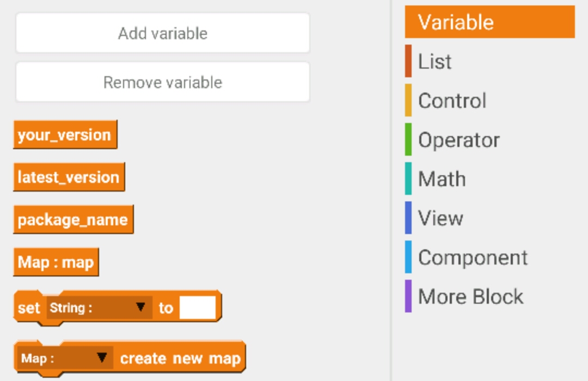Viewport: 588px width, 381px height.
Task: Click the Add variable button
Action: coord(163,33)
